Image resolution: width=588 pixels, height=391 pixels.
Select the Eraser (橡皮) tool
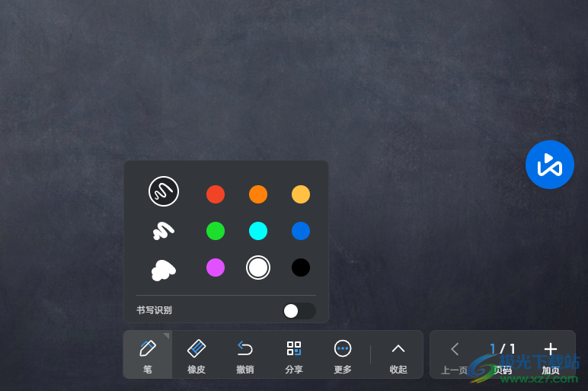tap(197, 354)
